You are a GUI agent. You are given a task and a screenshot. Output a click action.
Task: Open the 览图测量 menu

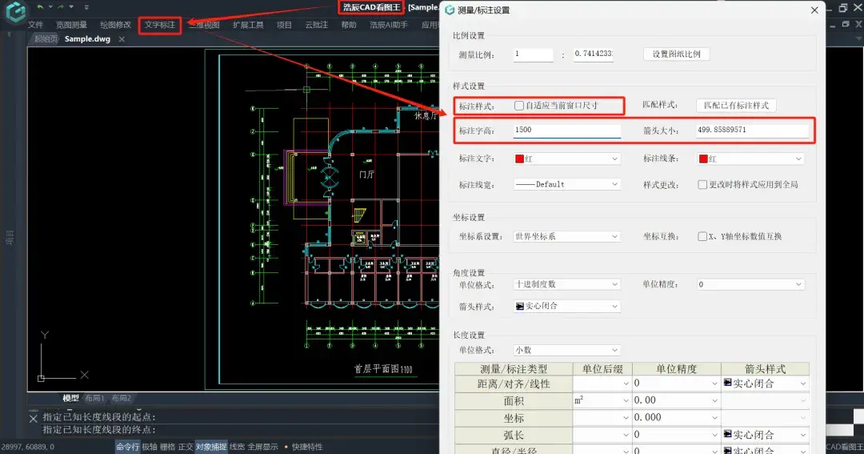pos(72,25)
